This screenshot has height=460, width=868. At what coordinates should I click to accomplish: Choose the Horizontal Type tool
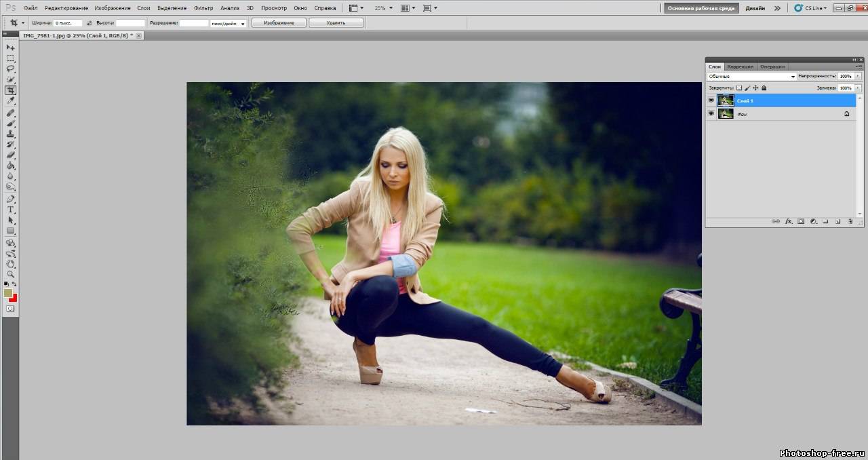11,210
